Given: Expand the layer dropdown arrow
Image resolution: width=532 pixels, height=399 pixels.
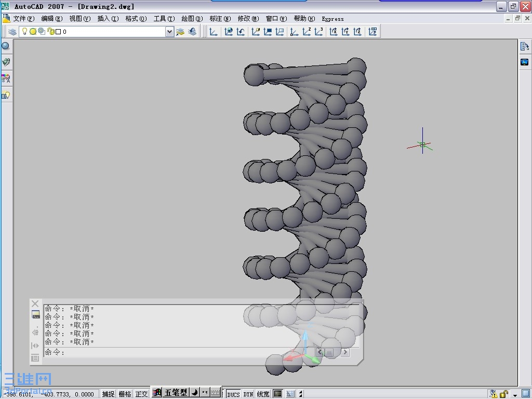Looking at the screenshot, I should coord(170,32).
